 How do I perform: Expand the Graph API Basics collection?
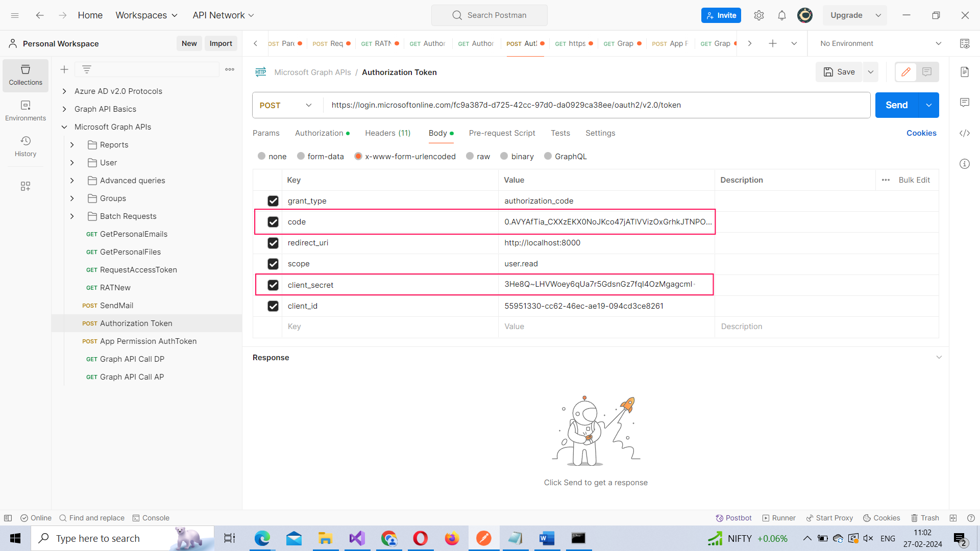[x=64, y=109]
